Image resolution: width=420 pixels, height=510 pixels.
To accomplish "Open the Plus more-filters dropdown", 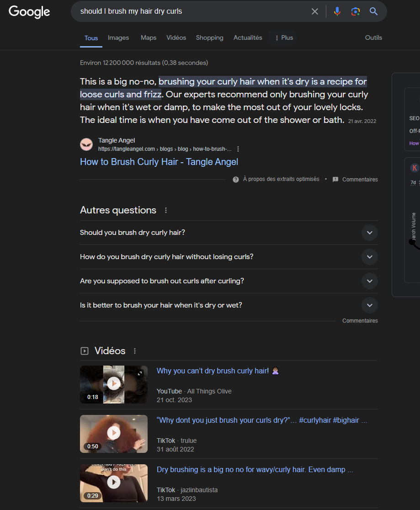I will [x=284, y=38].
